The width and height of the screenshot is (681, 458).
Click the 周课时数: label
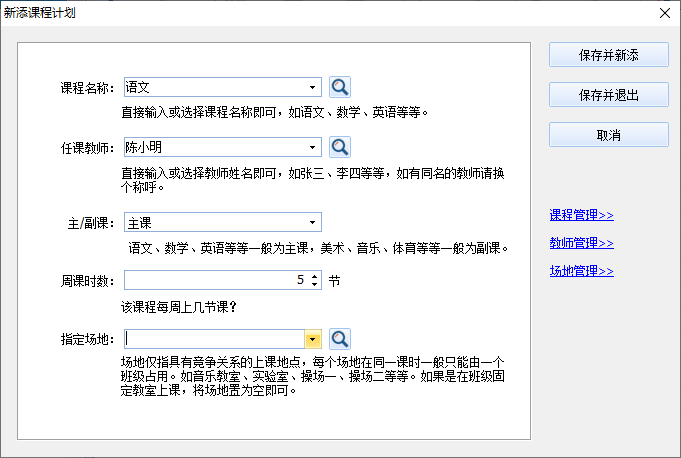87,281
